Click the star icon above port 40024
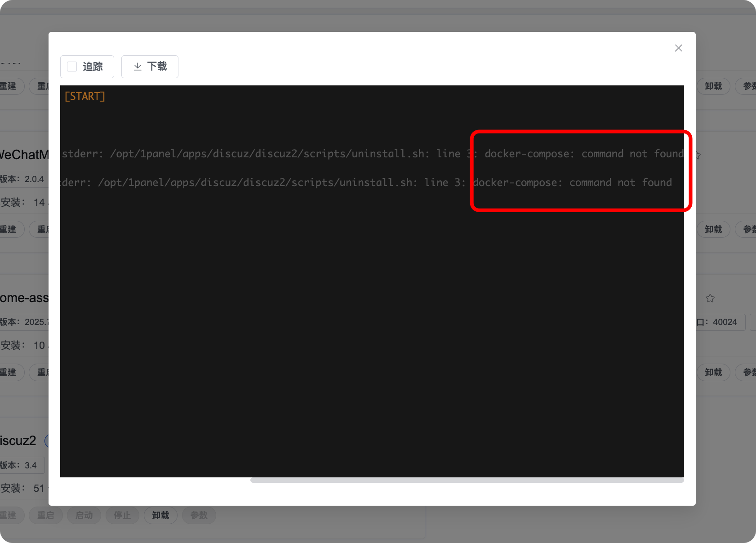This screenshot has width=756, height=543. pos(710,298)
